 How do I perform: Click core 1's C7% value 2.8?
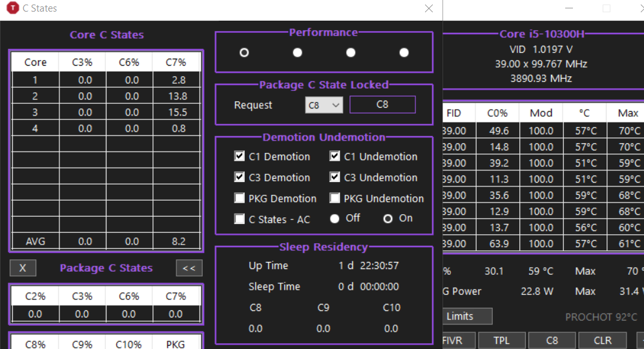[x=179, y=80]
